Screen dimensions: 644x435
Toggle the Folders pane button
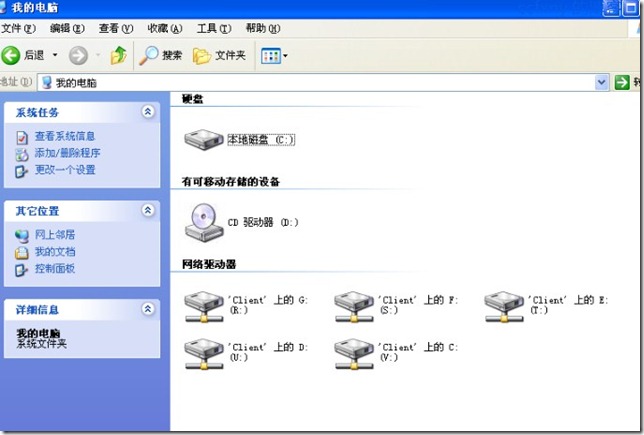pos(219,55)
